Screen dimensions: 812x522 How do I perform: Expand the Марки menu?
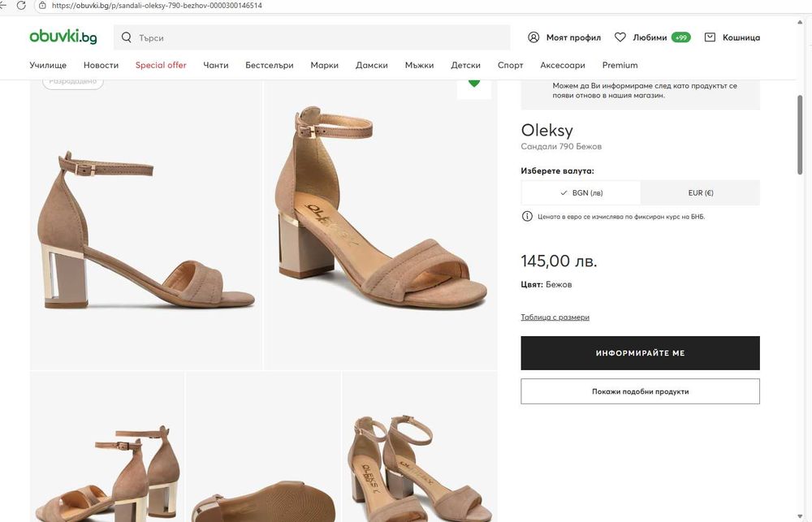point(324,65)
